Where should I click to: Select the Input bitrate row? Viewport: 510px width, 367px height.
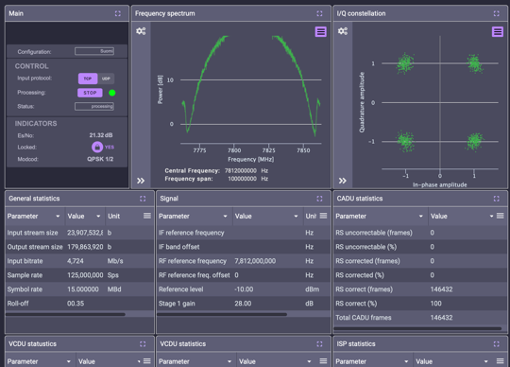(80, 261)
